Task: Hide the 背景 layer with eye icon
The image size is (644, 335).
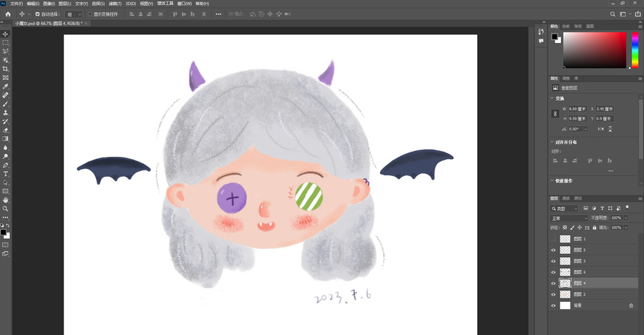Action: tap(553, 306)
